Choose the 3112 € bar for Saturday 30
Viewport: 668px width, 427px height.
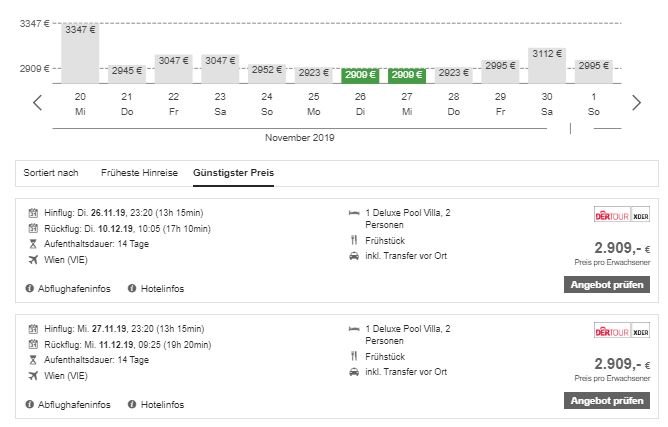tap(547, 64)
